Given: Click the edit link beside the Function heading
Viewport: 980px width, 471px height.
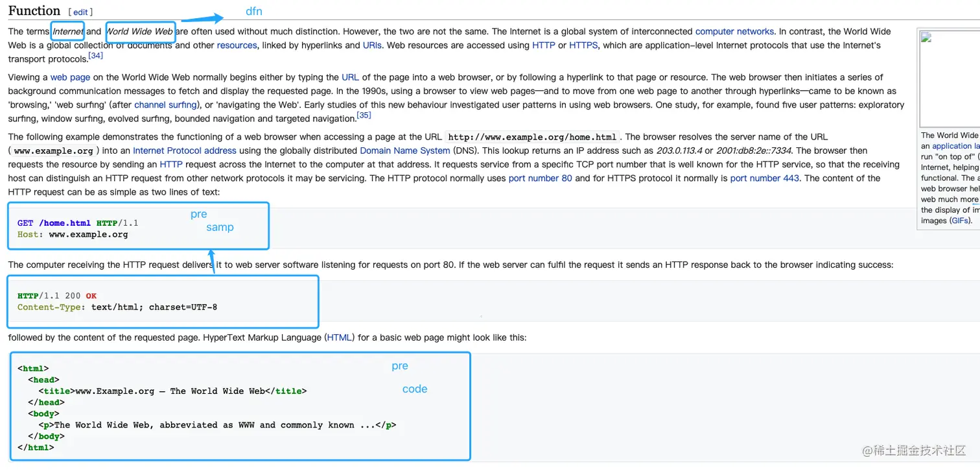Looking at the screenshot, I should click(x=80, y=12).
